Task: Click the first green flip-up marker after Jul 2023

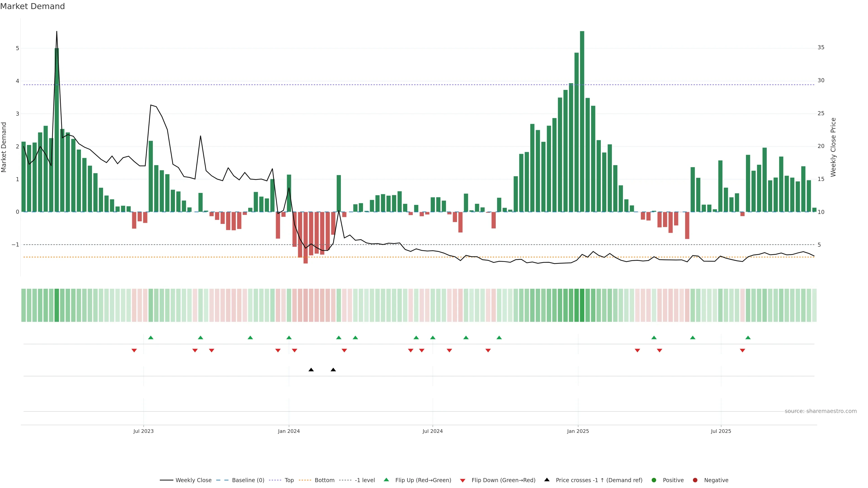Action: point(151,338)
